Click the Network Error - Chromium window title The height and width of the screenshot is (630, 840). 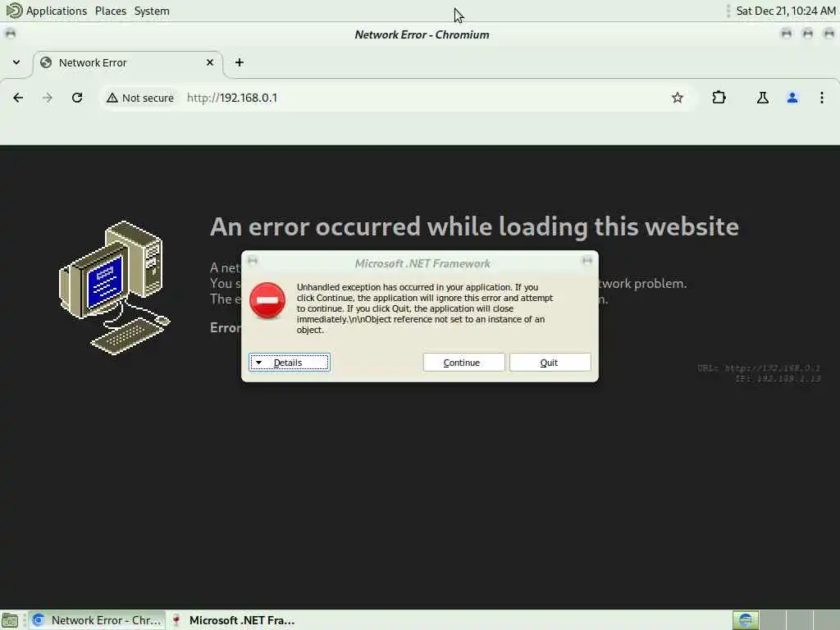422,34
